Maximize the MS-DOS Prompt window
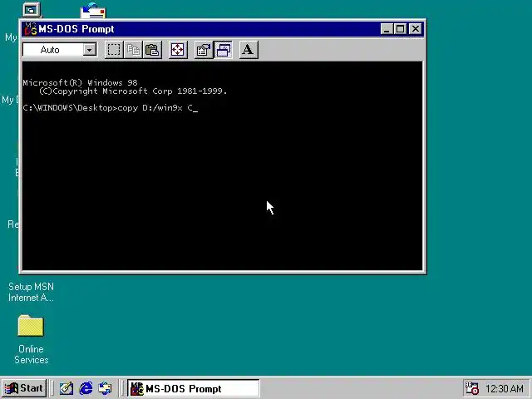This screenshot has height=399, width=532. point(401,29)
